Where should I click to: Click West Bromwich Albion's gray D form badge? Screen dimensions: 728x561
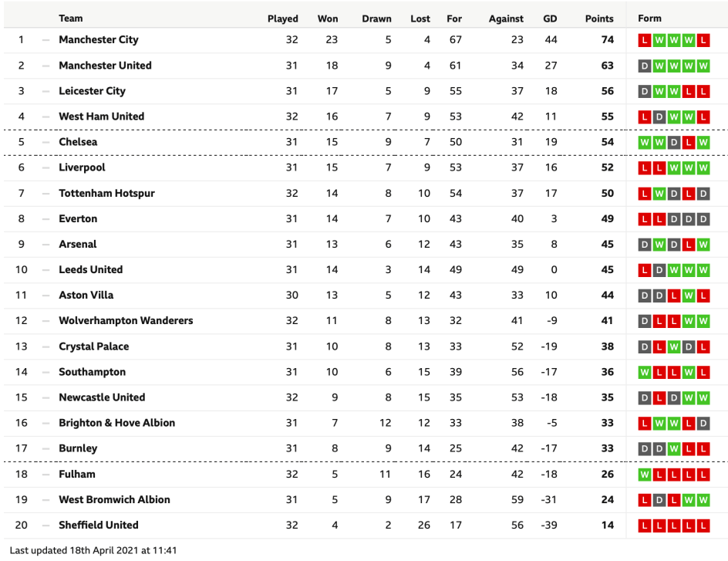(x=659, y=500)
